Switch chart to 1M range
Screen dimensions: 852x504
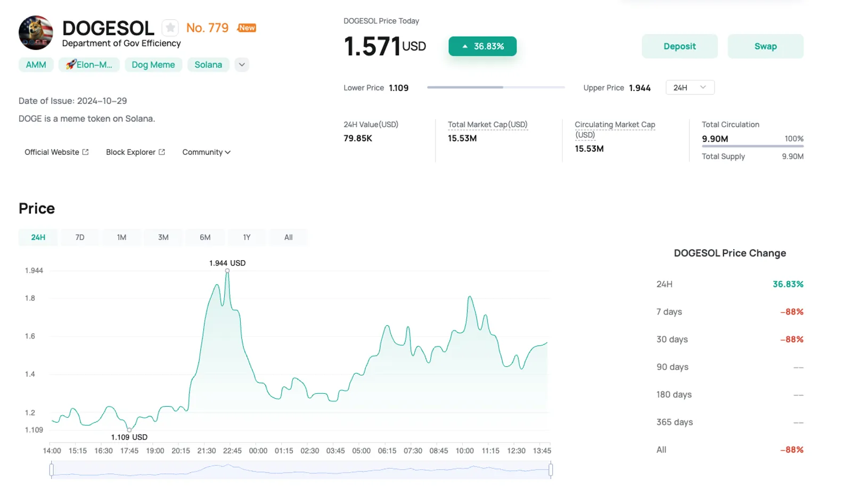(121, 237)
